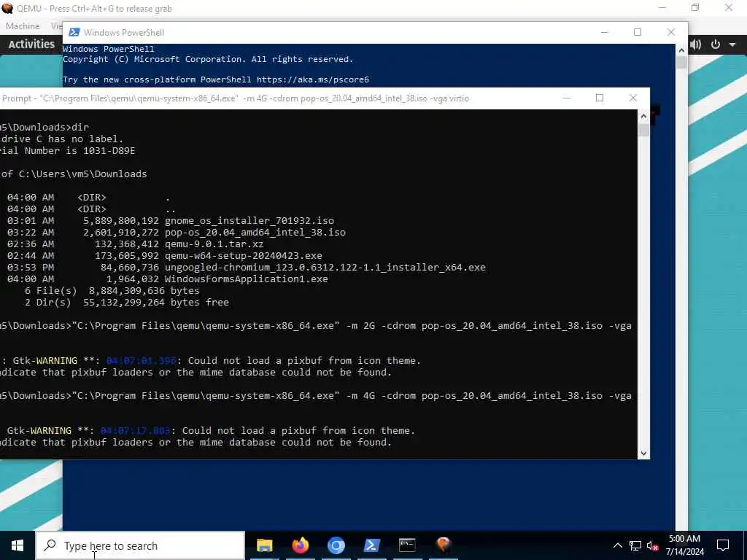The width and height of the screenshot is (747, 560).
Task: Close the outer QEMU window
Action: click(x=729, y=7)
